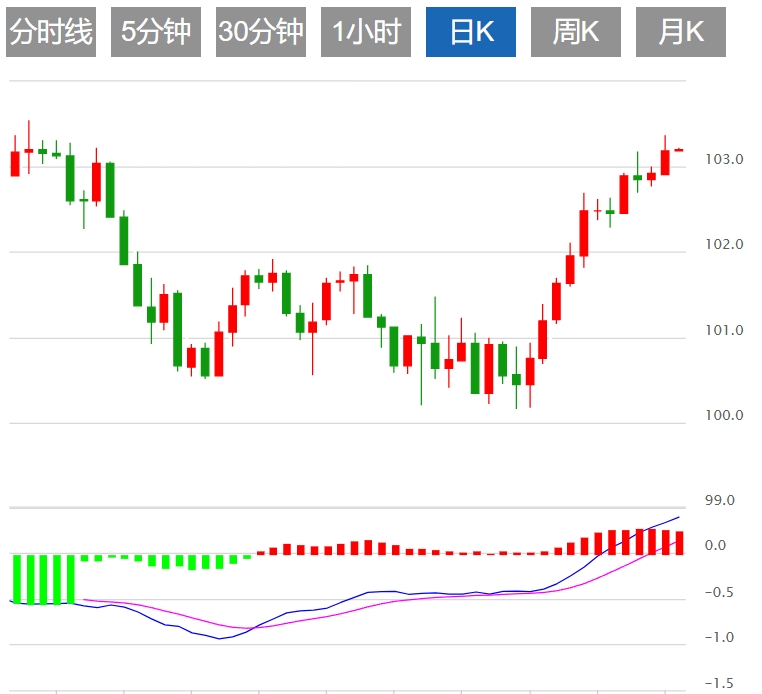The image size is (762, 694).
Task: Click the -1.5 MACD axis label
Action: point(718,684)
